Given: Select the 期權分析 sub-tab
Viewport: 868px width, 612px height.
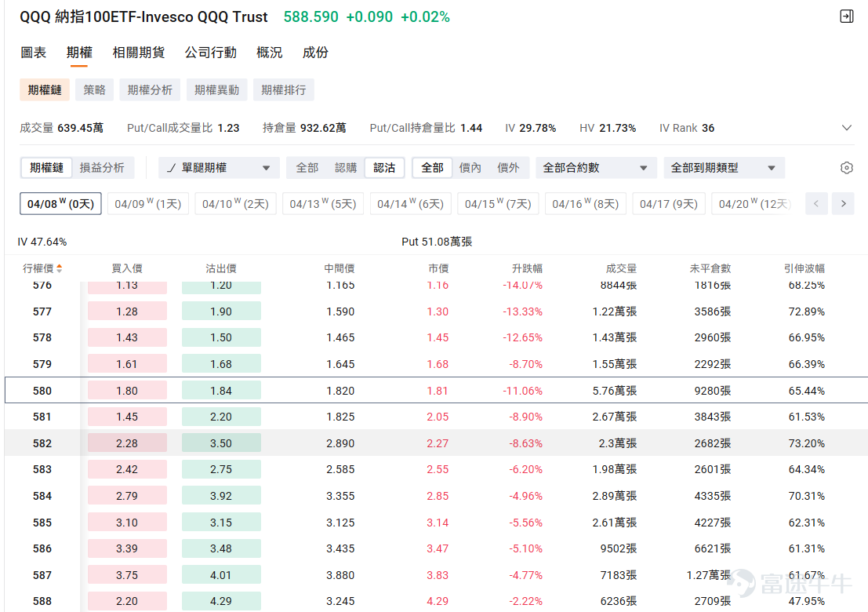Looking at the screenshot, I should click(x=150, y=89).
